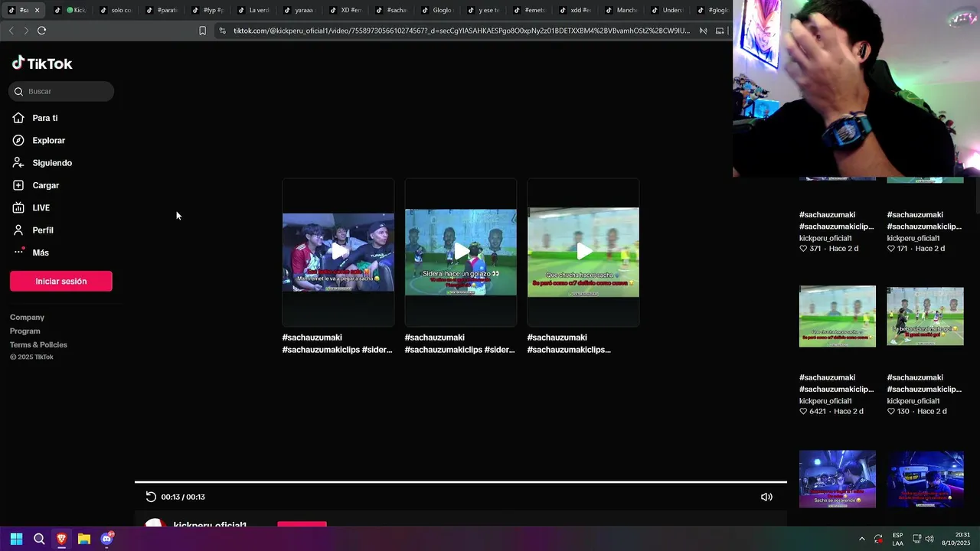Go back in browser
Screen dimensions: 980x551
click(11, 31)
